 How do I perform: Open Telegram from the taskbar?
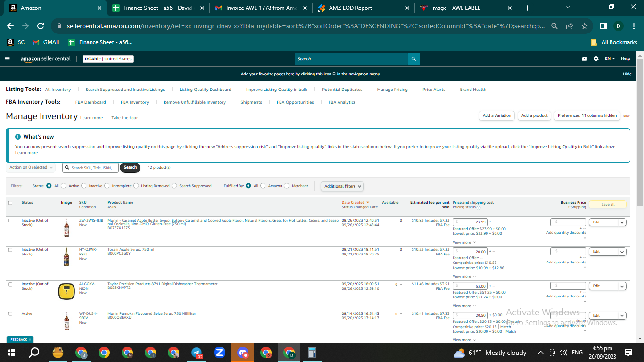[197, 353]
